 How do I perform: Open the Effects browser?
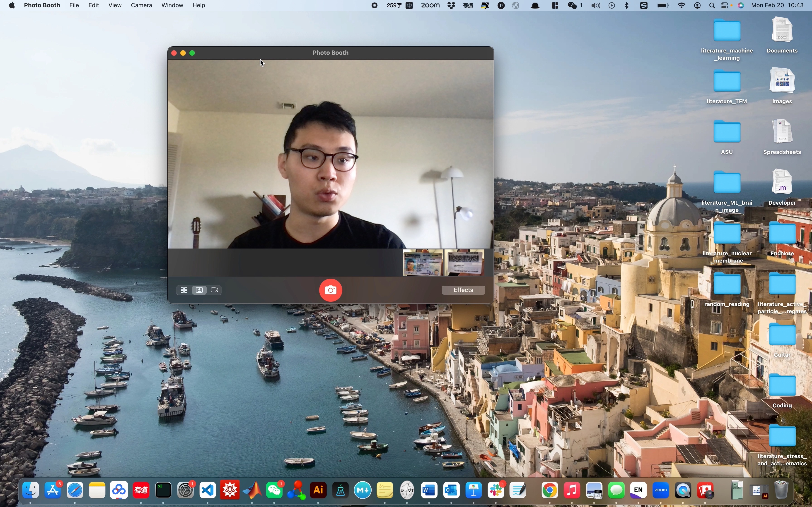click(x=463, y=290)
